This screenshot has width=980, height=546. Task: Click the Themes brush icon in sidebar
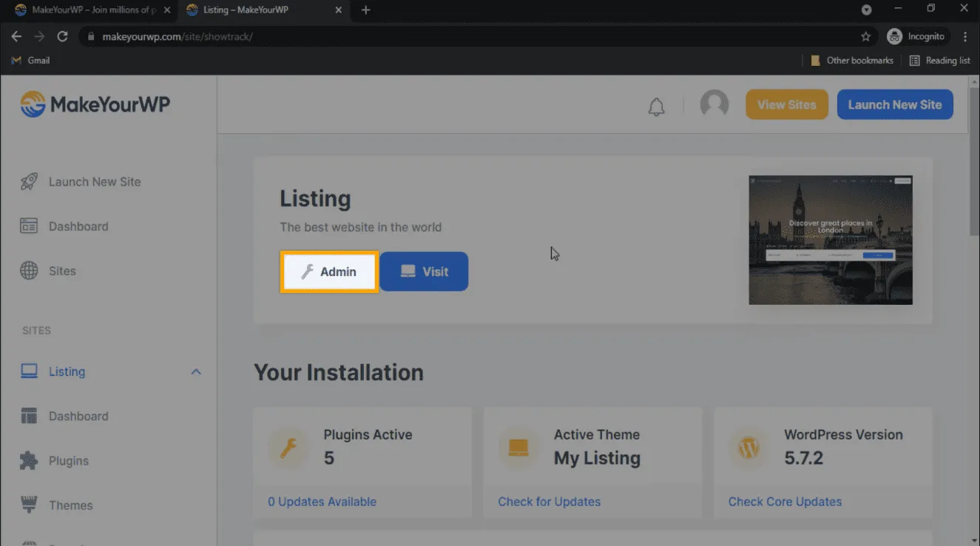tap(29, 505)
